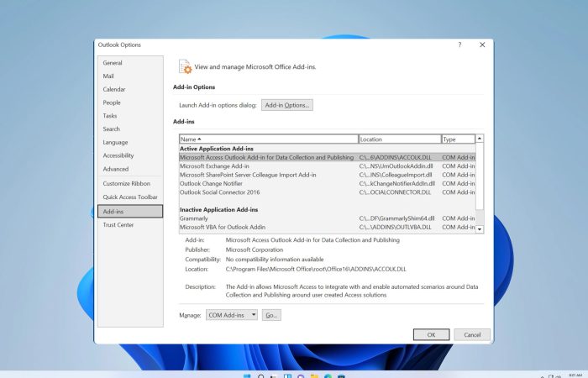Sort add-ins by the Name column
The height and width of the screenshot is (378, 588).
tap(269, 139)
